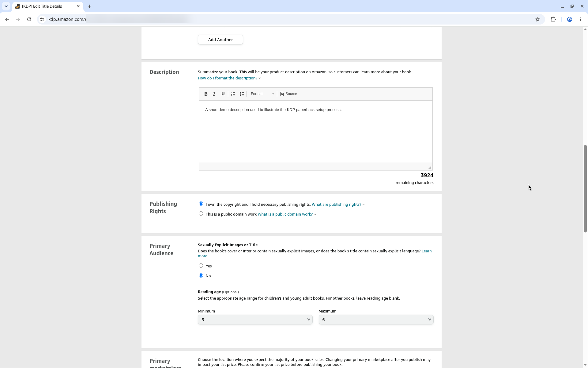Select 'I own the copyright' radio option
The width and height of the screenshot is (588, 368).
tap(201, 204)
